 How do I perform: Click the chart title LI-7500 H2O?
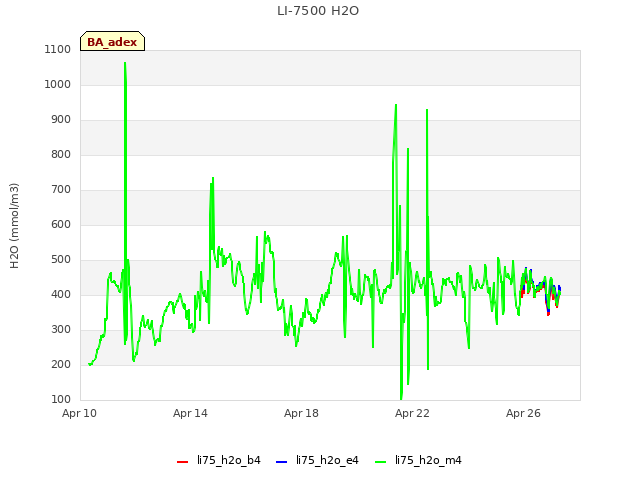(318, 11)
